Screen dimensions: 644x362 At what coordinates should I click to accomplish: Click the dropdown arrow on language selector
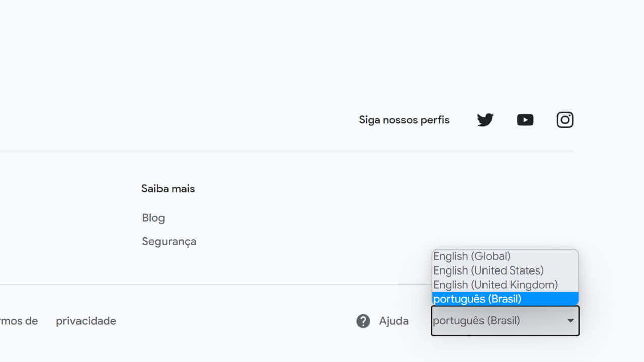pyautogui.click(x=570, y=321)
